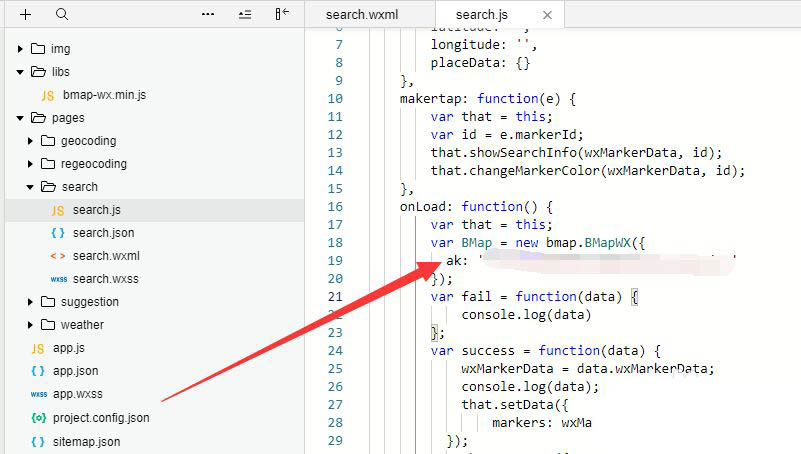This screenshot has height=454, width=801.
Task: Open search.json in the file tree
Action: coord(103,233)
